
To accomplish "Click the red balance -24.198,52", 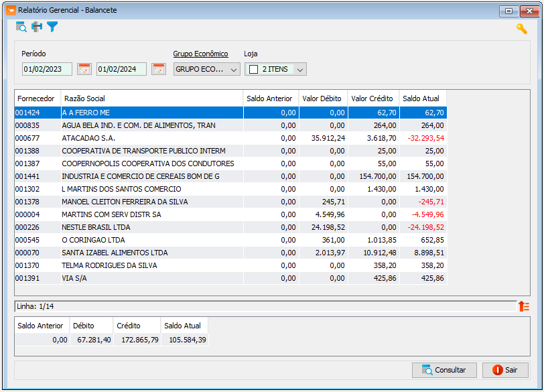I will [x=425, y=228].
